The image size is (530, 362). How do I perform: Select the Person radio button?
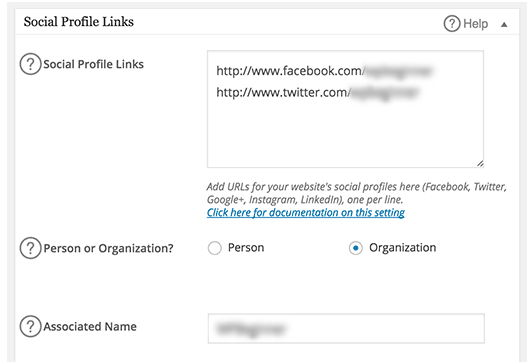(x=215, y=248)
